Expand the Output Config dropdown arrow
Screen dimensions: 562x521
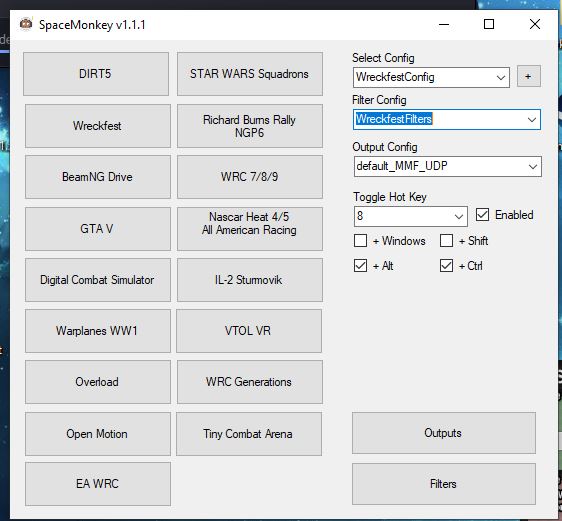(x=533, y=167)
